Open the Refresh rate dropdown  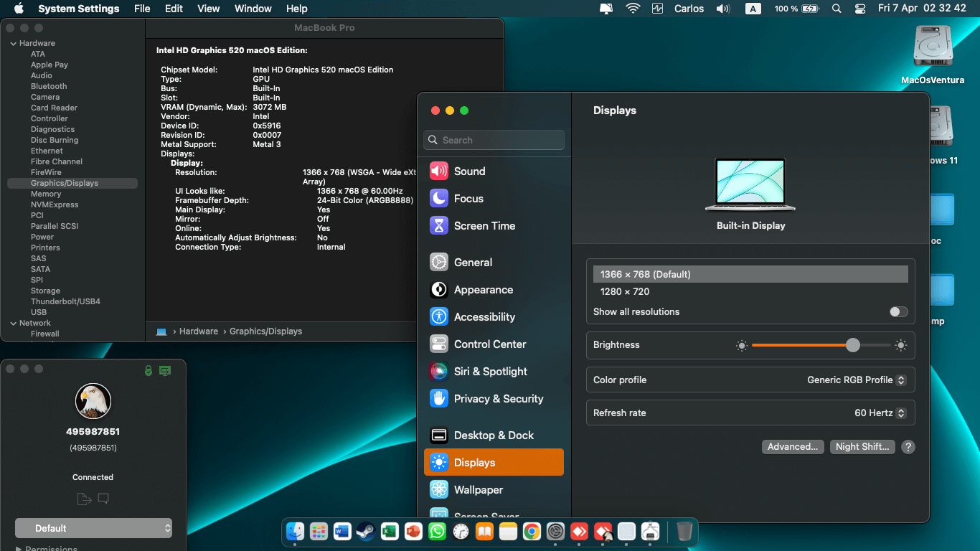(x=880, y=413)
